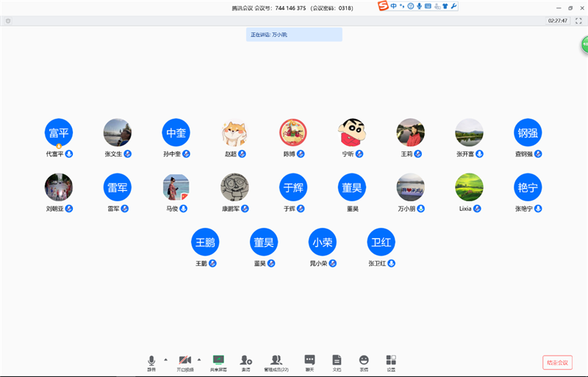Mute the microphone in the bottom toolbar
This screenshot has height=377, width=588.
(151, 361)
